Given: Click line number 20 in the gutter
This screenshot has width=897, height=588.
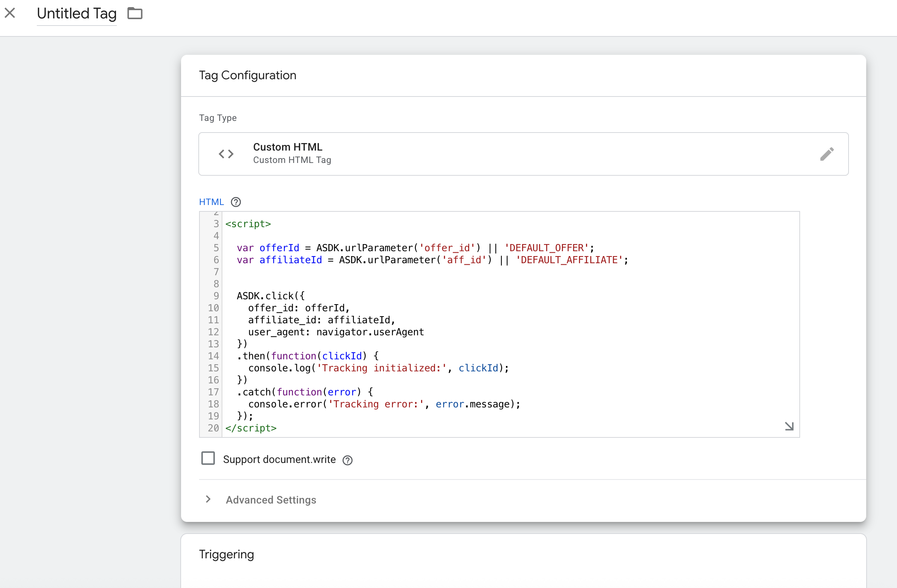Looking at the screenshot, I should click(x=213, y=428).
